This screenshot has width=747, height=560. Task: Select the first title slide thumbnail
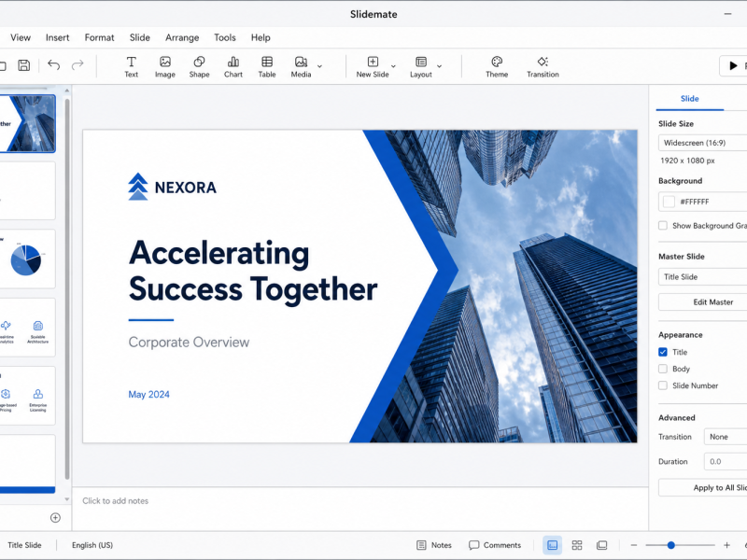click(28, 124)
